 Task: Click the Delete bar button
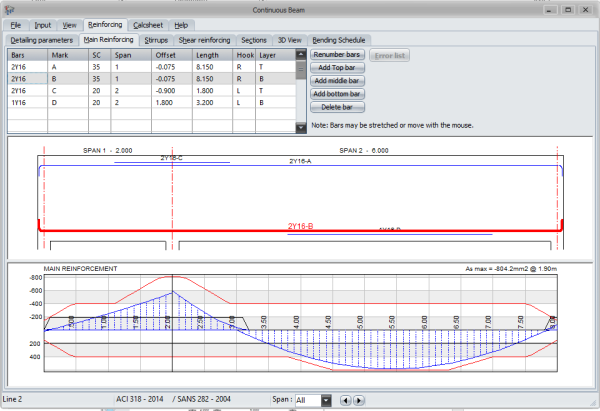pos(337,107)
